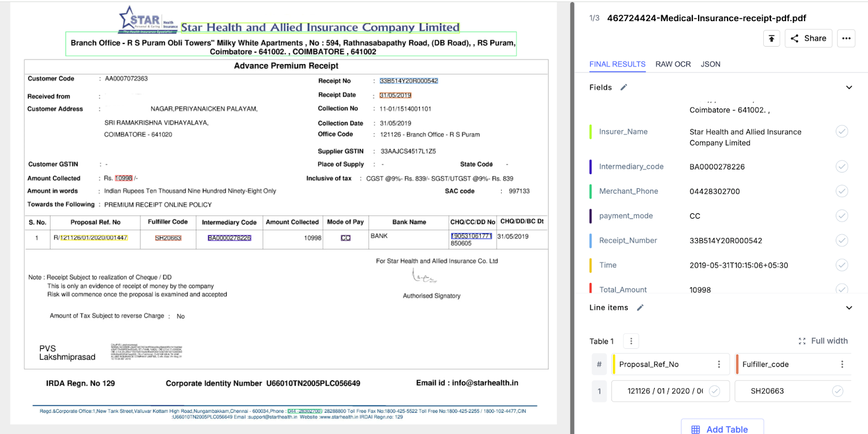Click the Table 1 label
The image size is (868, 434).
602,341
